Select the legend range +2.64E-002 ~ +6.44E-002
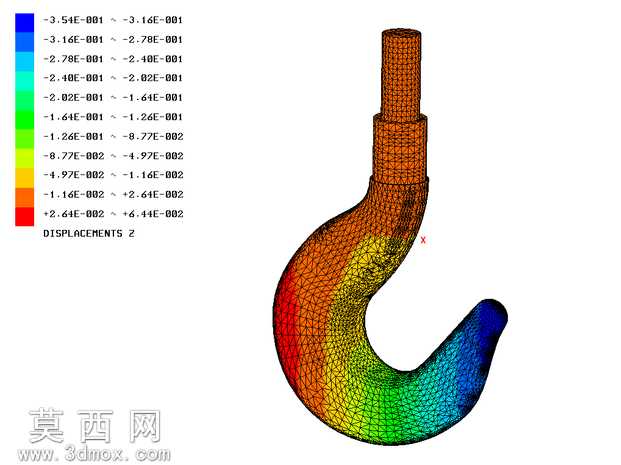621x465 pixels. (x=113, y=214)
